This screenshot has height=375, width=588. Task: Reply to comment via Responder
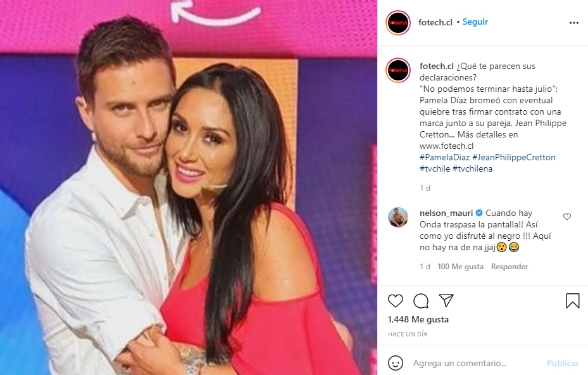510,267
